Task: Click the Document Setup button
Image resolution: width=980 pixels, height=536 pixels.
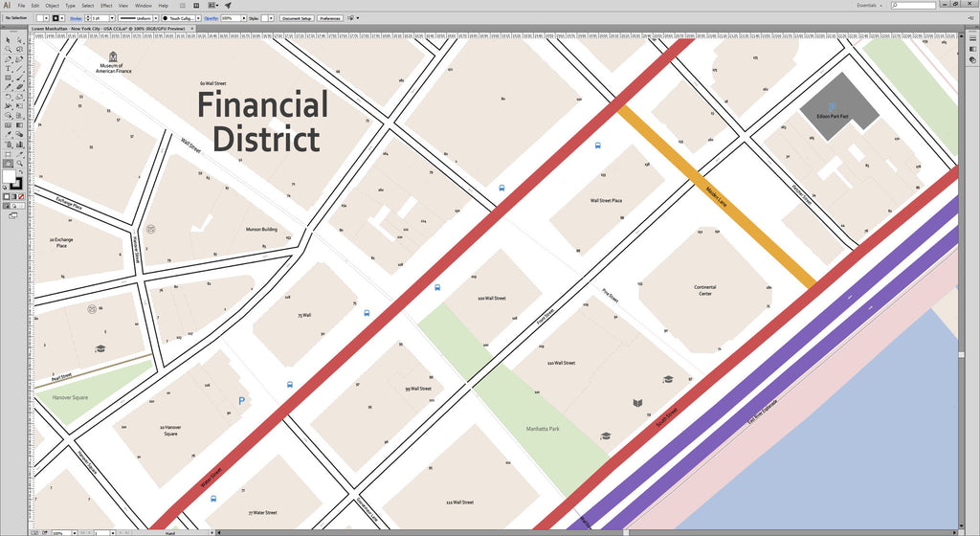Action: (x=297, y=18)
